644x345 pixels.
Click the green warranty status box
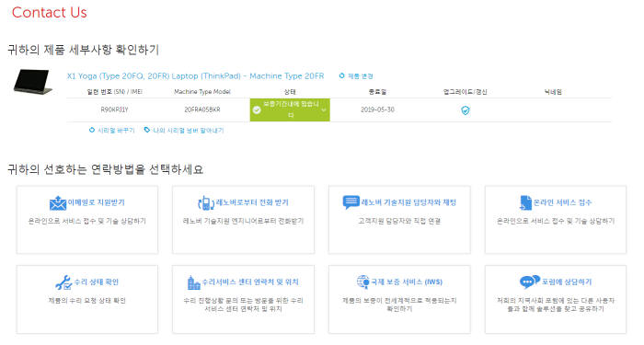click(290, 110)
